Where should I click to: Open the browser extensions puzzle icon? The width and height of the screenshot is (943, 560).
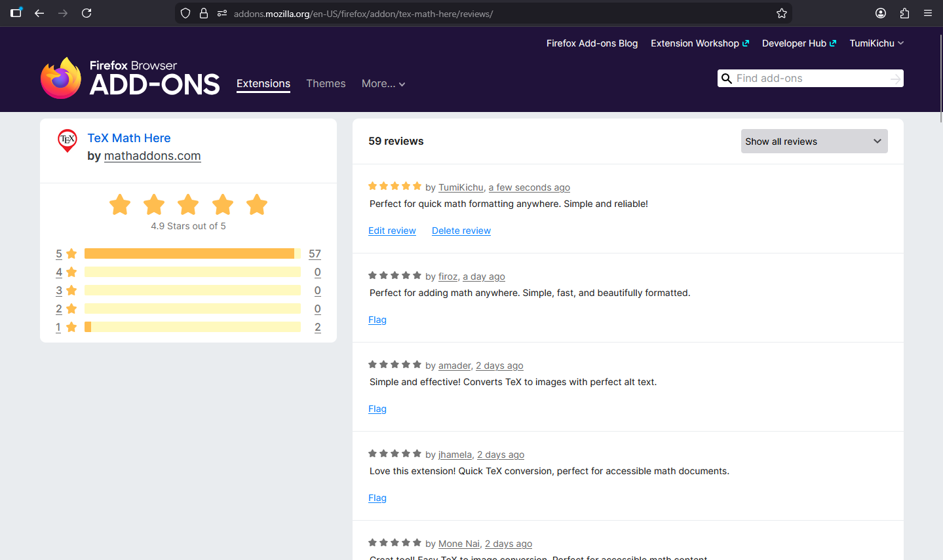click(904, 13)
